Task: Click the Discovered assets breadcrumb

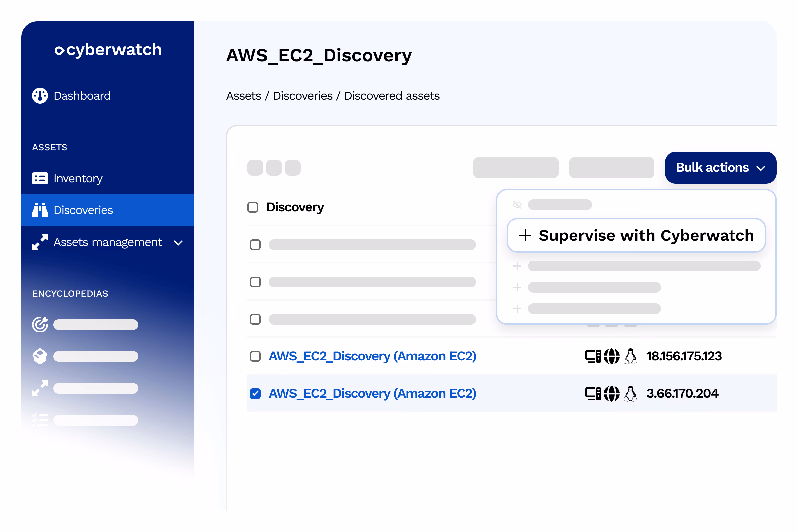Action: [x=392, y=96]
